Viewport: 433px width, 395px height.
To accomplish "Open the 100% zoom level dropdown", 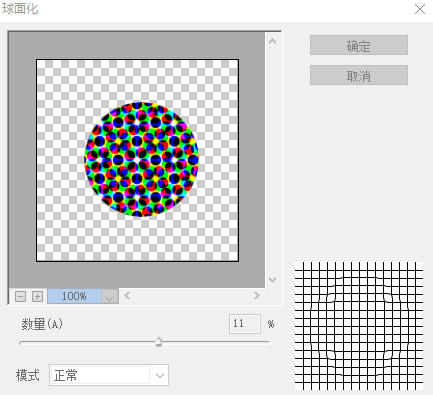I will [x=109, y=296].
